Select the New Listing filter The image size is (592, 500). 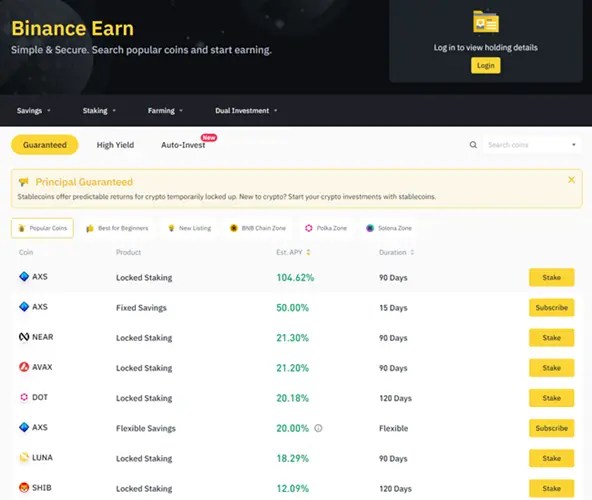[189, 228]
